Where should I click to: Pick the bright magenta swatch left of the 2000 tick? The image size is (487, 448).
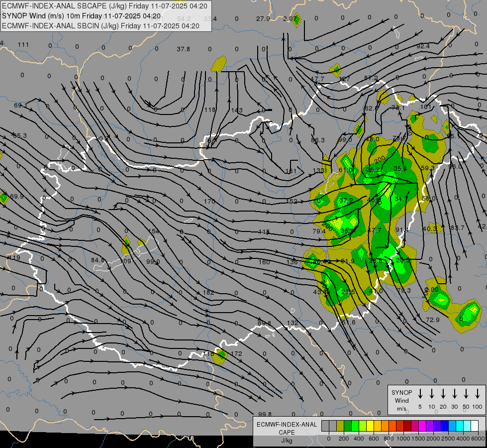[422, 426]
